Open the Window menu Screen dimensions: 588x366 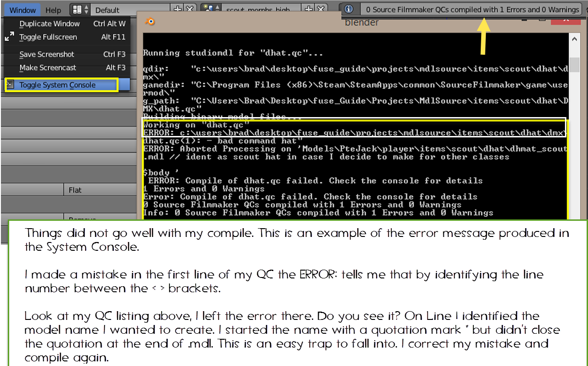[23, 10]
